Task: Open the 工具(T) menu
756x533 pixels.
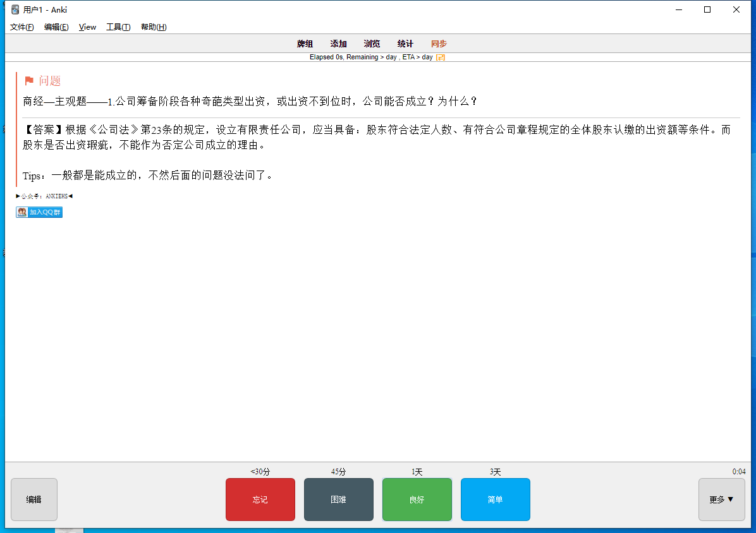Action: pos(118,27)
